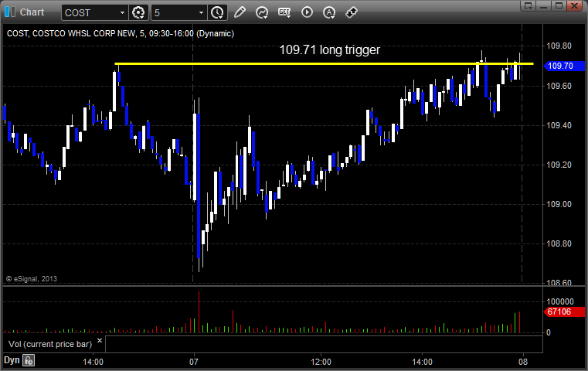Click the 109.80 price axis label
Viewport: 588px width, 371px height.
point(559,46)
